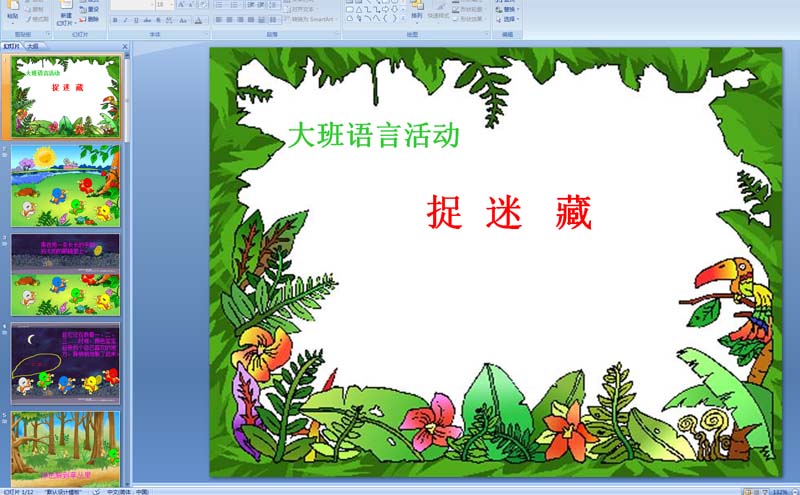This screenshot has width=800, height=495.
Task: Select slide 4 thumbnail with moon night scene
Action: pyautogui.click(x=66, y=363)
